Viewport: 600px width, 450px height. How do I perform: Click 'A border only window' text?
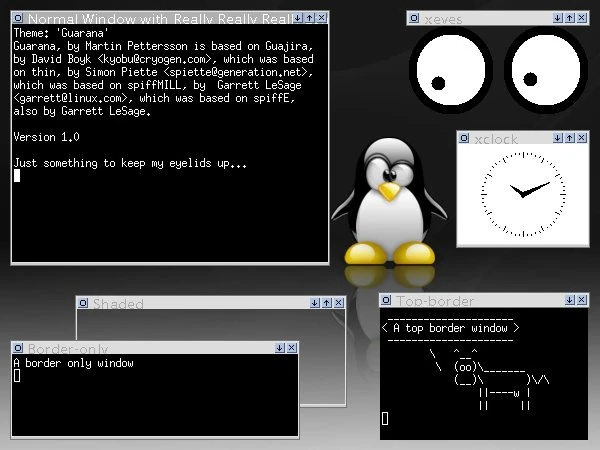click(x=73, y=363)
